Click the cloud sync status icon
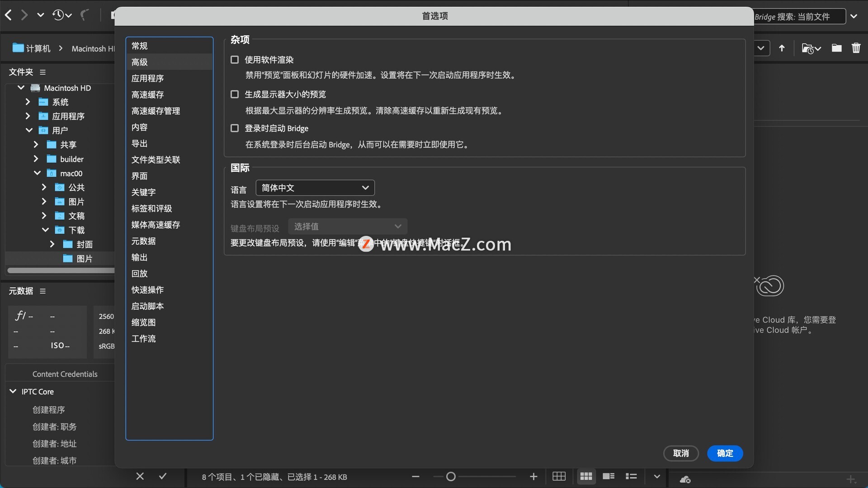Screen dimensions: 868x488 pyautogui.click(x=685, y=479)
